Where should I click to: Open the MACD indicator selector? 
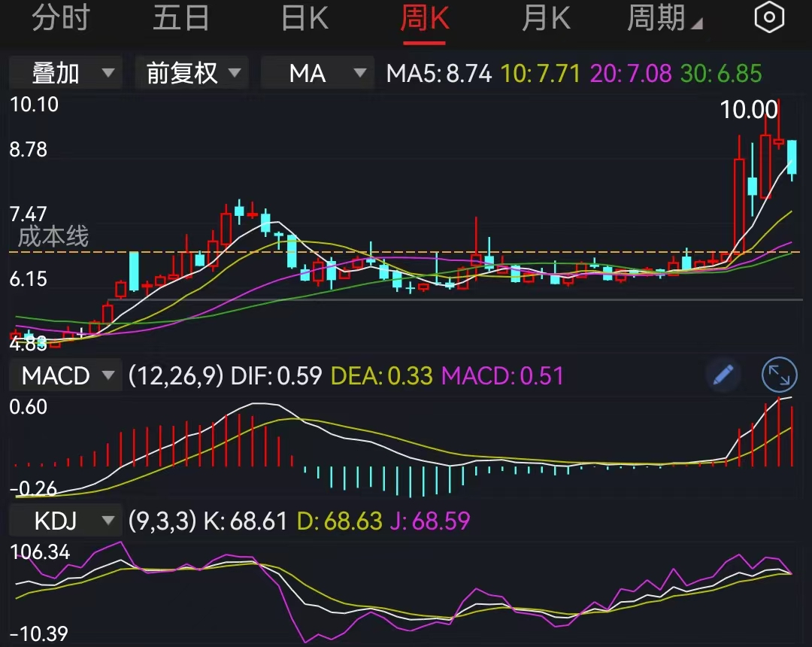point(65,375)
